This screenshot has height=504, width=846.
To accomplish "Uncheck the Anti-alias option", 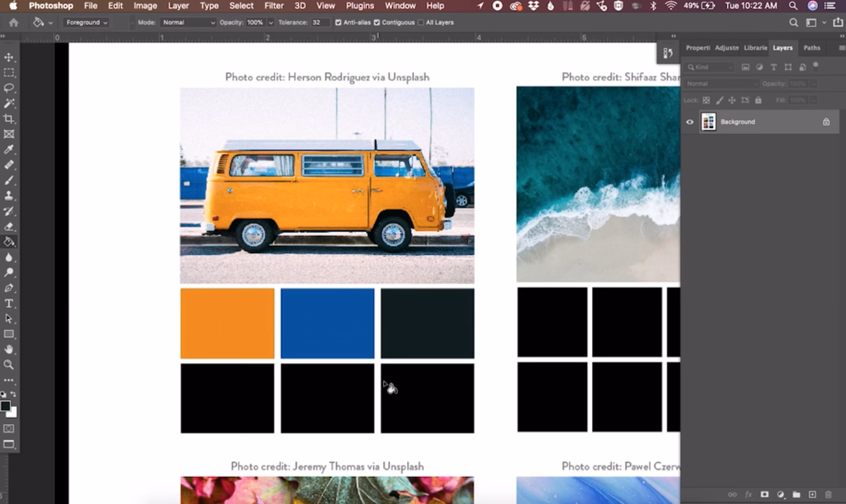I will pyautogui.click(x=338, y=22).
